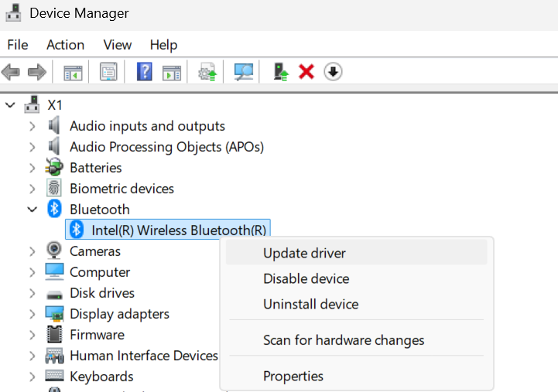The image size is (558, 392).
Task: Expand the Computer category
Action: (x=33, y=272)
